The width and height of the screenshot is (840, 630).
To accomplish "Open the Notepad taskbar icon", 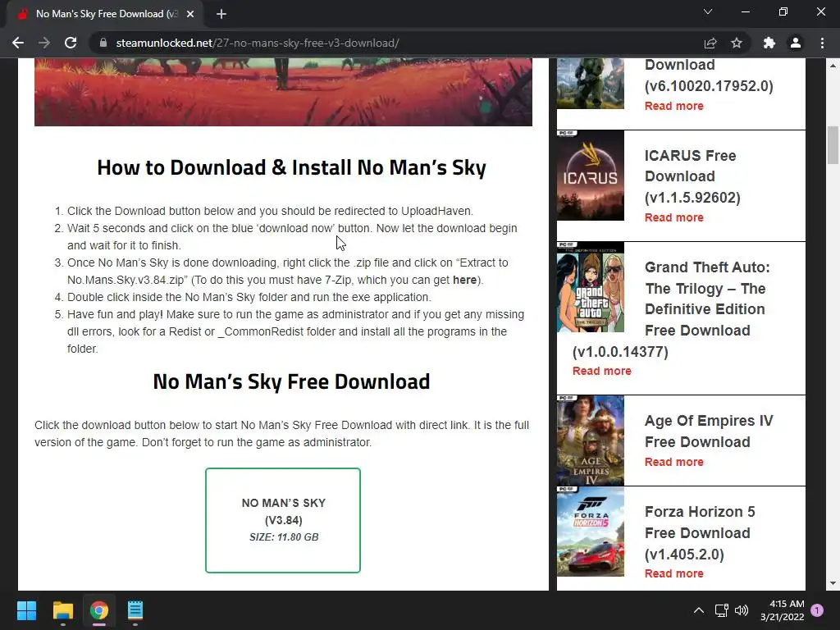I will click(x=135, y=610).
